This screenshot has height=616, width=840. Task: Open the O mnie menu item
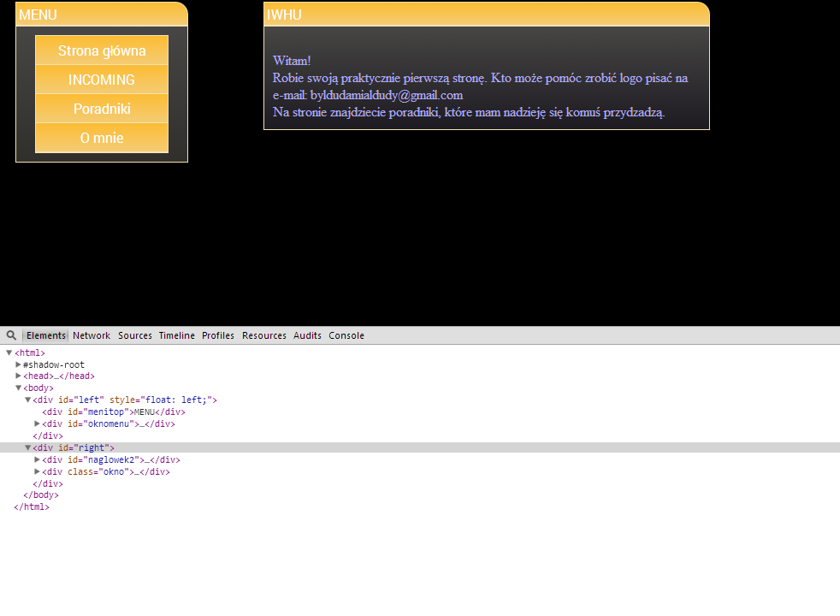[102, 138]
